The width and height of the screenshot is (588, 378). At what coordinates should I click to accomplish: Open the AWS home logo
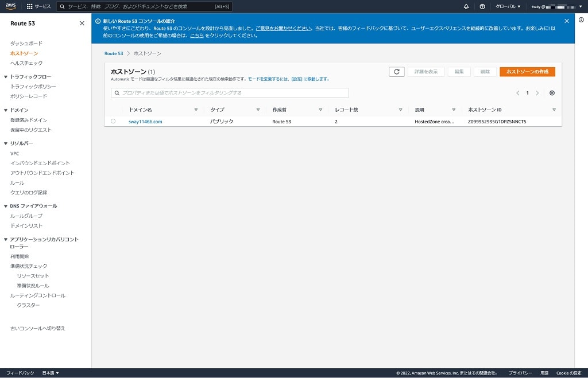[x=10, y=6]
